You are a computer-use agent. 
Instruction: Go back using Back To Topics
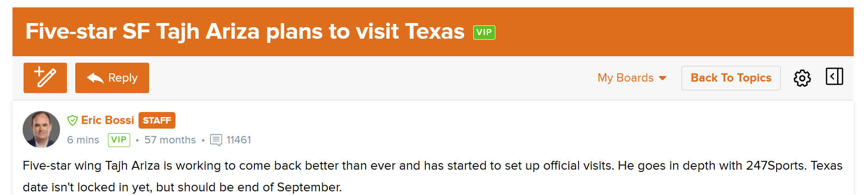tap(731, 78)
